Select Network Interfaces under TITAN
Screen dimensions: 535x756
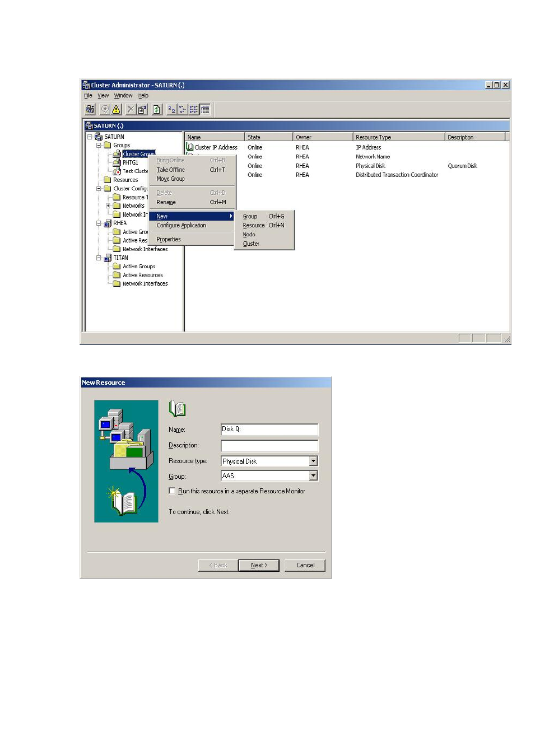[145, 284]
